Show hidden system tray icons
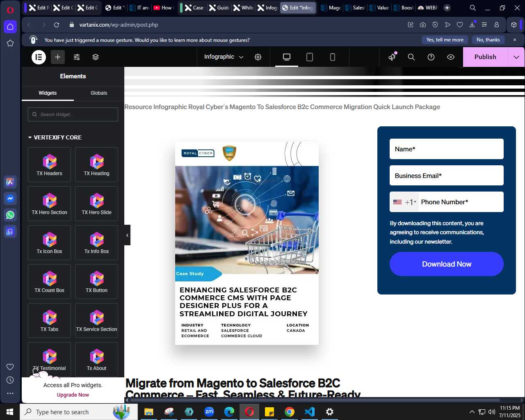 472,412
